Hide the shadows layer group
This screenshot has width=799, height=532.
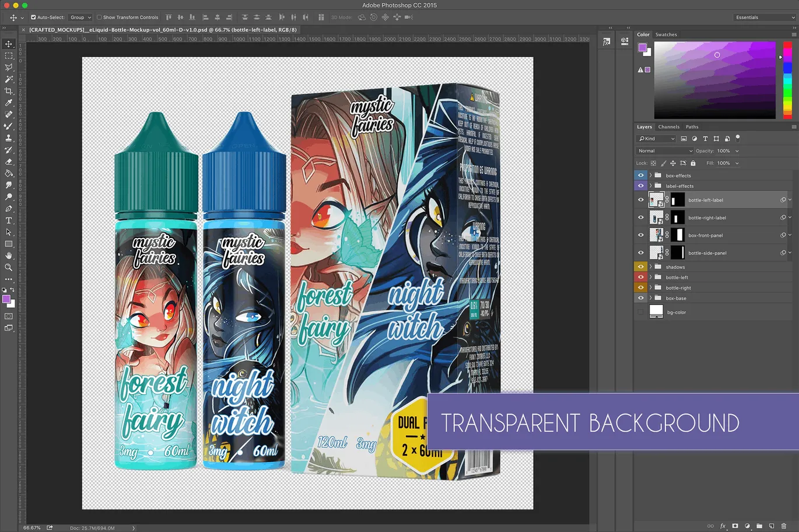[x=640, y=267]
